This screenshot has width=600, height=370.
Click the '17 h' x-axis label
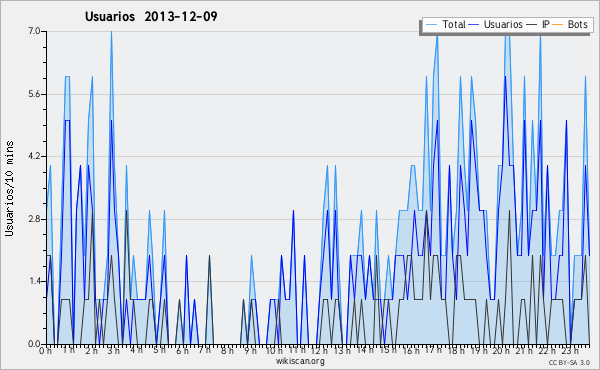coord(433,350)
